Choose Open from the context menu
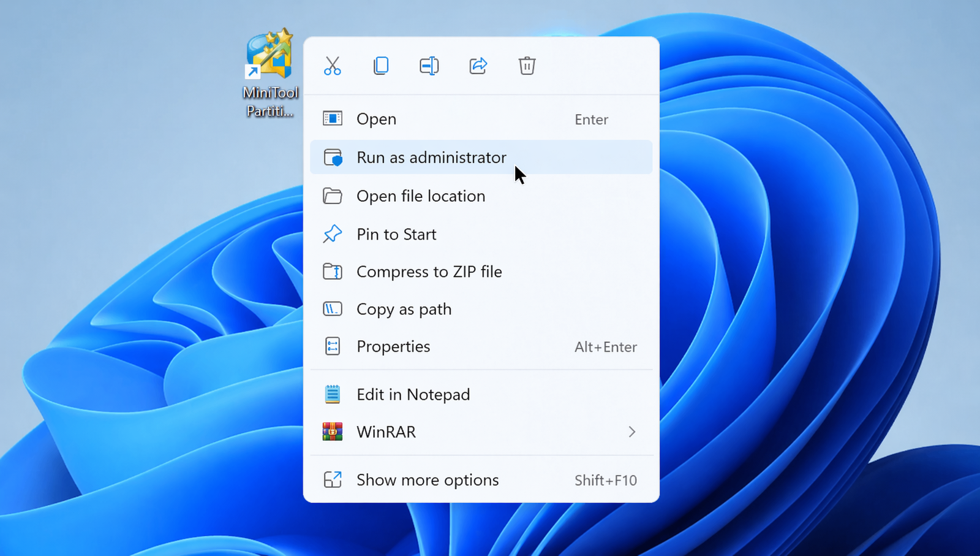 click(481, 119)
